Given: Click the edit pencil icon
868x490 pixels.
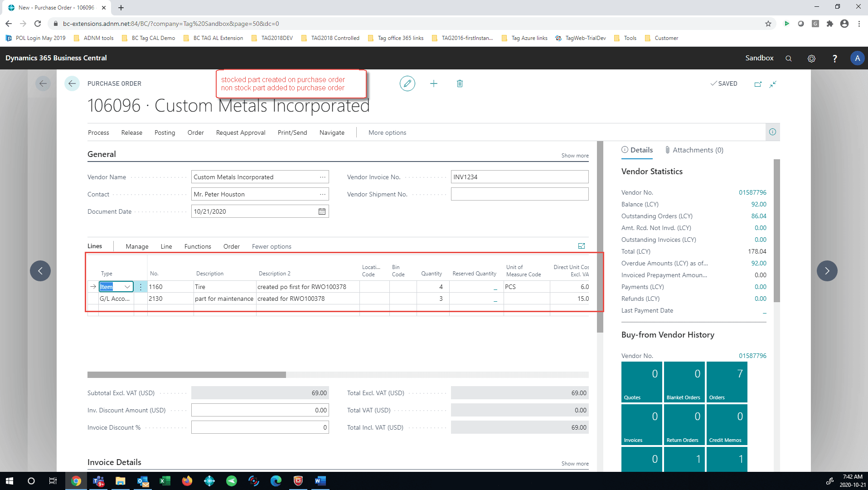Looking at the screenshot, I should pyautogui.click(x=407, y=83).
